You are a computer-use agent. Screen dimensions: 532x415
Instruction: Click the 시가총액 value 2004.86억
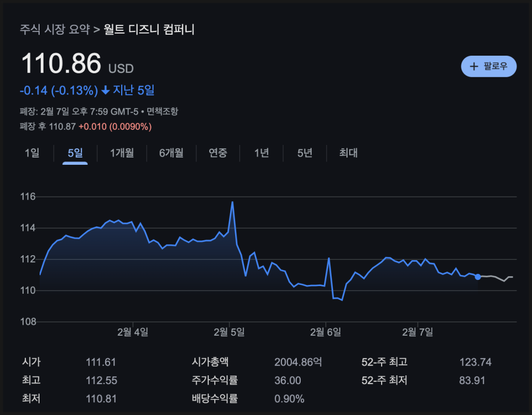(x=298, y=362)
